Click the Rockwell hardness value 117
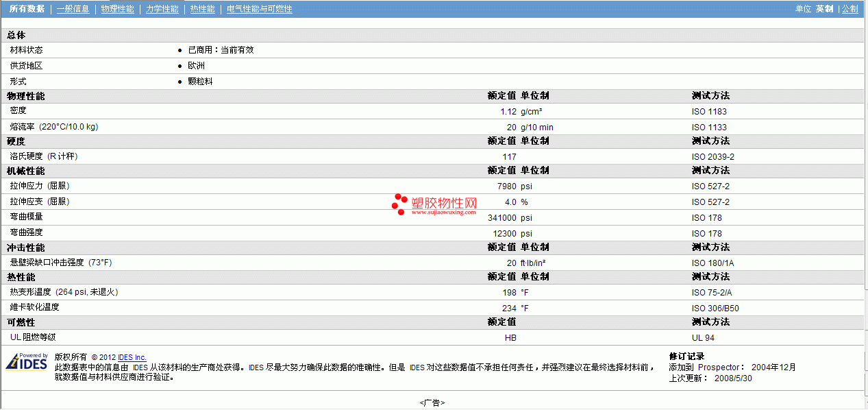 509,156
